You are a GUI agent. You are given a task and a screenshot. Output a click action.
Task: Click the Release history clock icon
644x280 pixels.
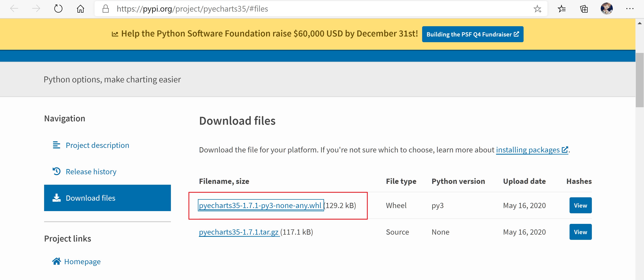click(57, 171)
